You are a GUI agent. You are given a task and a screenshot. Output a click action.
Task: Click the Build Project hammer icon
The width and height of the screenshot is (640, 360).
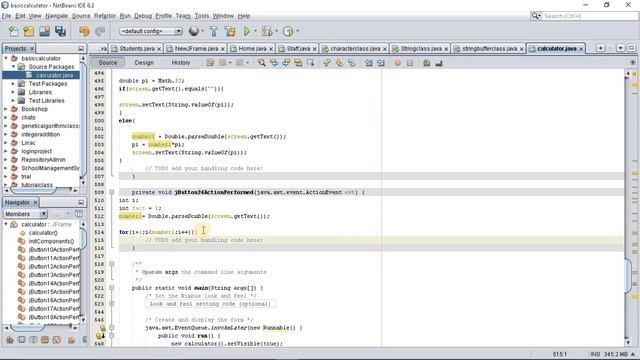[x=213, y=31]
